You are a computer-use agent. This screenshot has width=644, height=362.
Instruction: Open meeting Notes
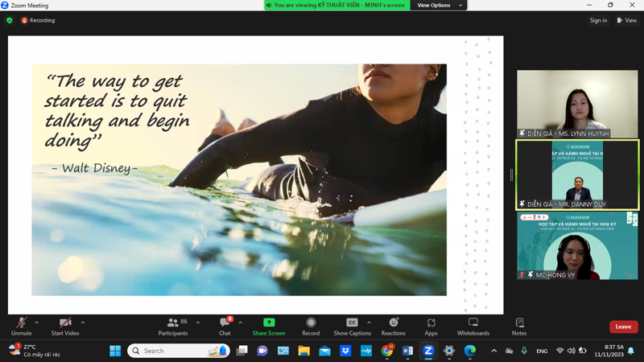click(x=519, y=326)
